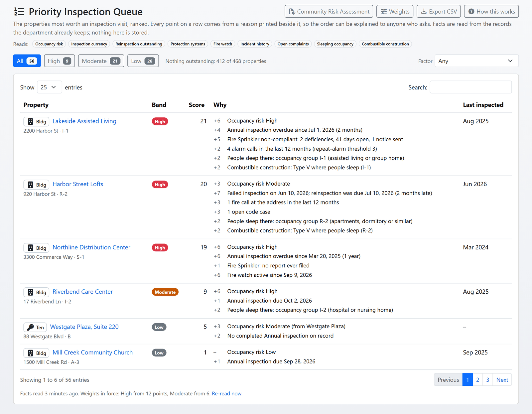Viewport: 532px width, 414px height.
Task: Click the High badge for Harbor Street Lofts
Action: [x=160, y=185]
